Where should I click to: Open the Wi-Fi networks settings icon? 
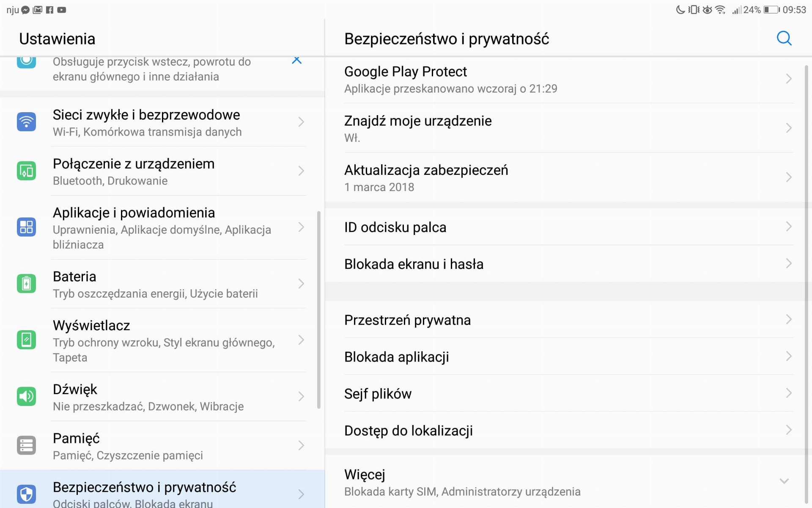coord(26,122)
